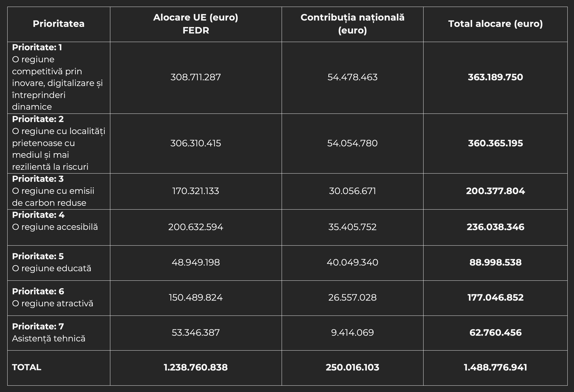Click the TOTAL row label

point(27,367)
